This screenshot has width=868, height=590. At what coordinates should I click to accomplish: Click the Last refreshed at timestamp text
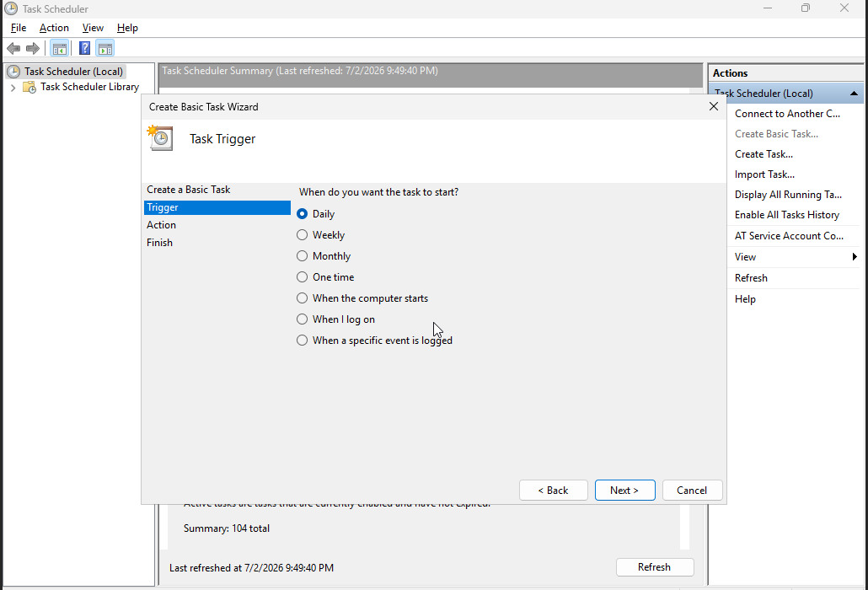point(251,568)
